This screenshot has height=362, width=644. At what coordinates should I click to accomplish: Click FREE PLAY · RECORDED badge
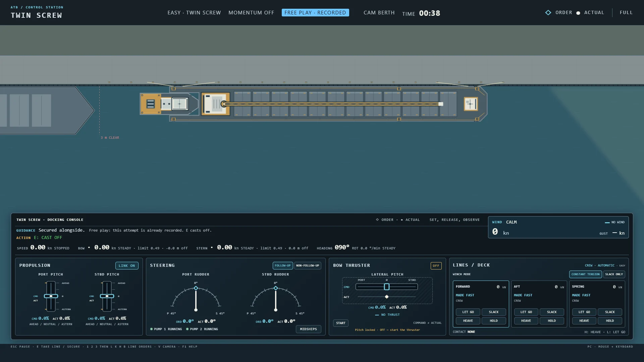(x=315, y=13)
